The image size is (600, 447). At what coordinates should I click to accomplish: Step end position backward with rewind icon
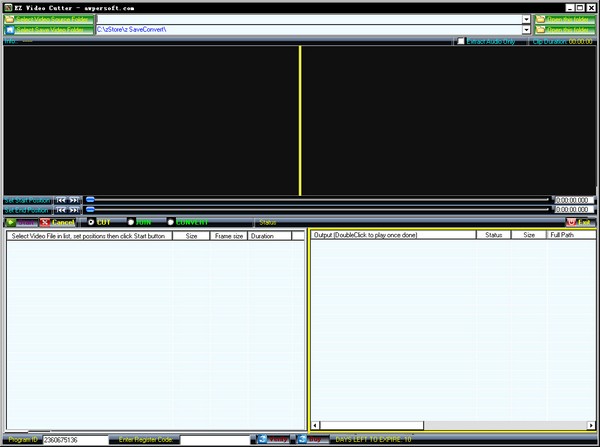pos(60,210)
